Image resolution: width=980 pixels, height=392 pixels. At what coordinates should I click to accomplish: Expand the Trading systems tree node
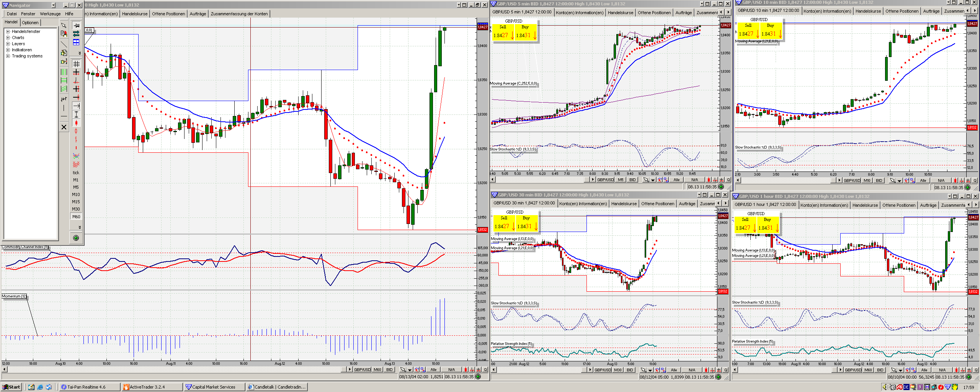pyautogui.click(x=8, y=56)
